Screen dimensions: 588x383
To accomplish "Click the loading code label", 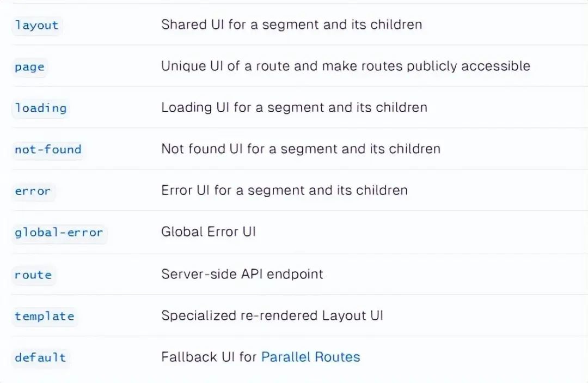I will (x=40, y=108).
